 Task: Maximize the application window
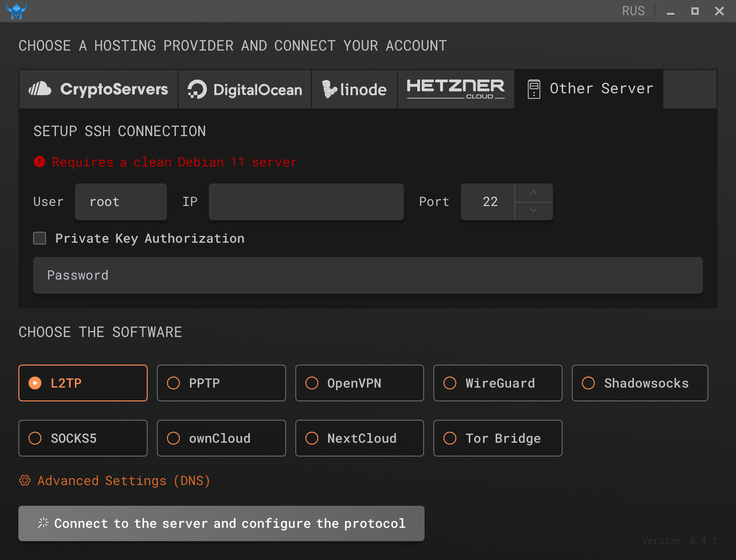695,11
